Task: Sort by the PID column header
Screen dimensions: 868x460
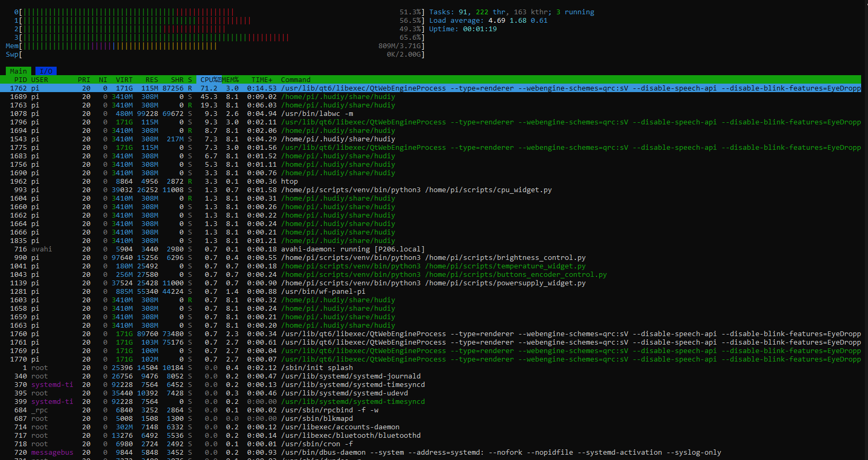Action: pyautogui.click(x=21, y=79)
